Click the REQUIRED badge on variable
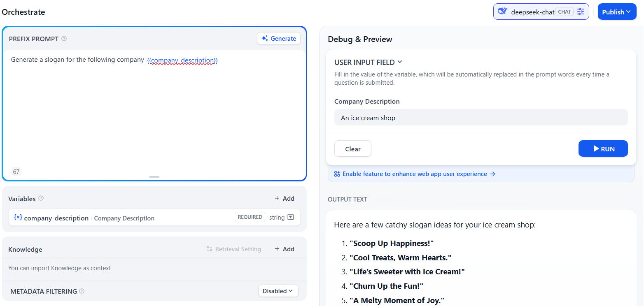Viewport: 644px width, 306px height. pos(250,217)
